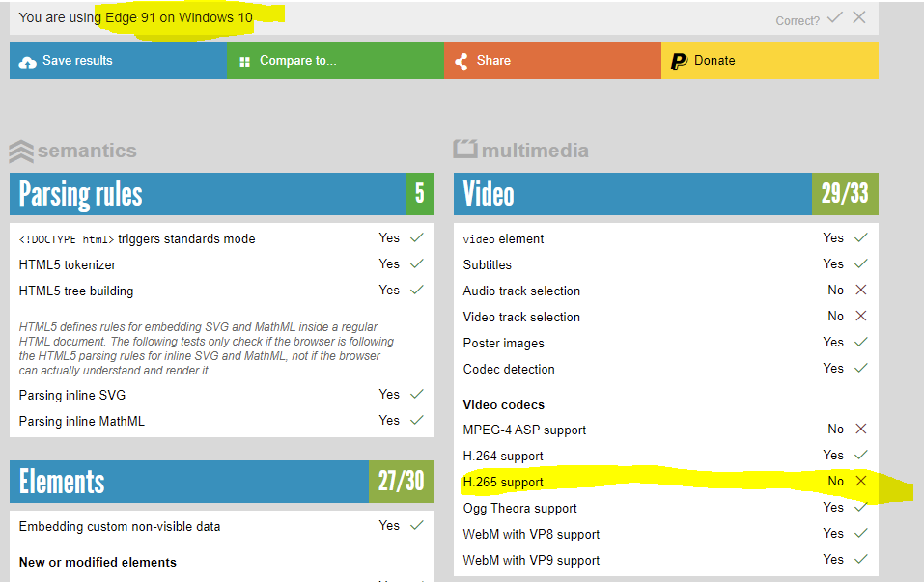Click the checkmark beside DOCTYPE triggers standards mode
This screenshot has height=582, width=924.
point(417,238)
